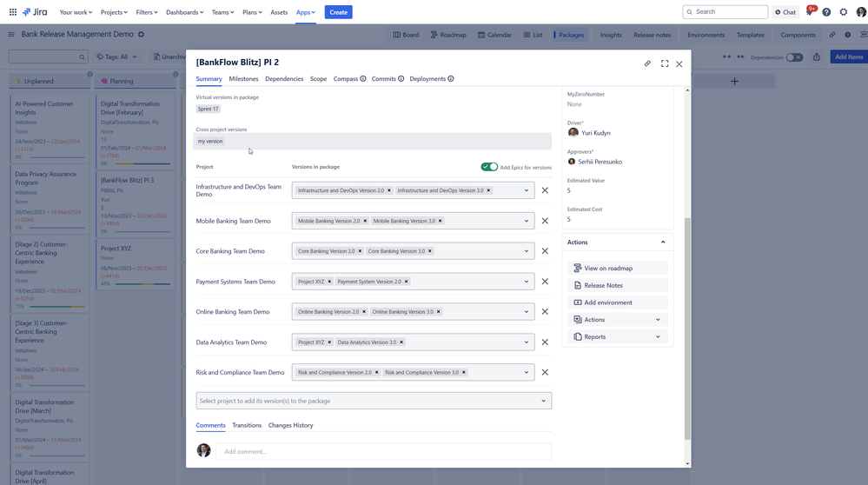Click the Add Items button

(x=849, y=56)
